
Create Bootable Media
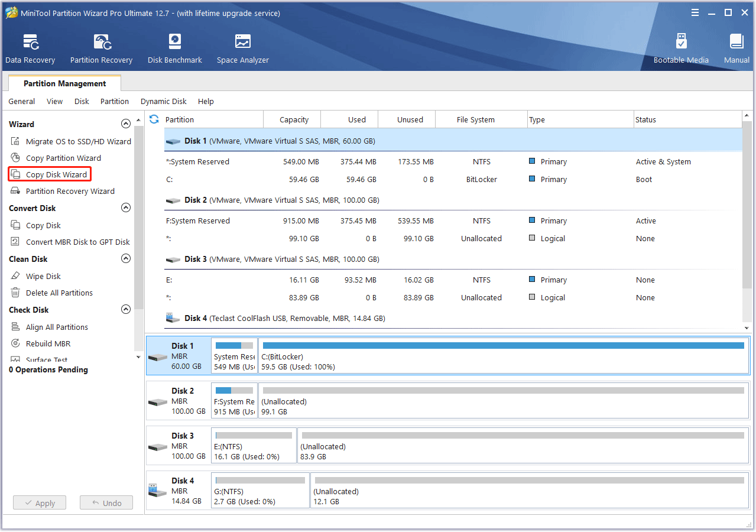click(x=681, y=49)
